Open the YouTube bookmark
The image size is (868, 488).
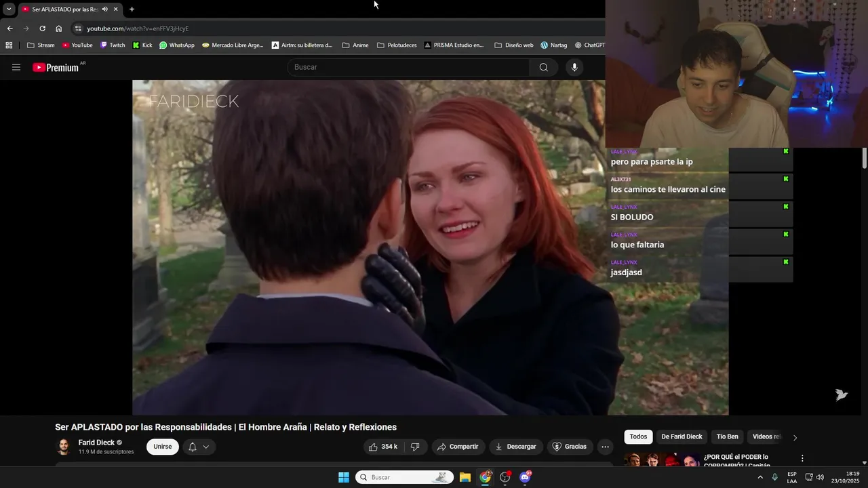pyautogui.click(x=77, y=45)
